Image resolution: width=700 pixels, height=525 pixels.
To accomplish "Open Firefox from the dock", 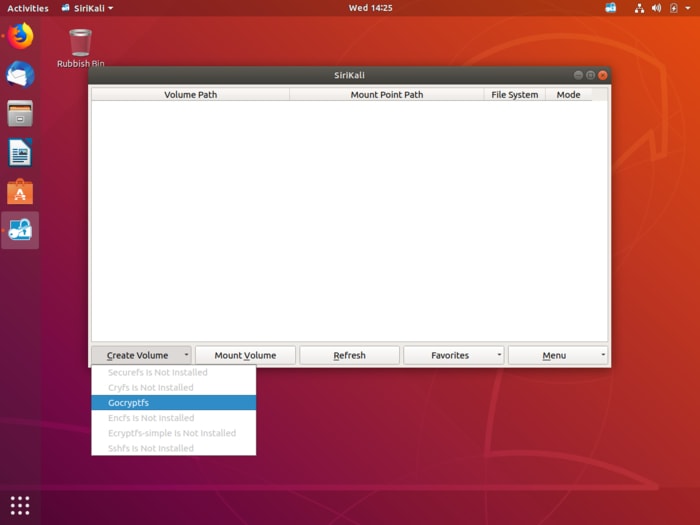I will click(x=20, y=37).
